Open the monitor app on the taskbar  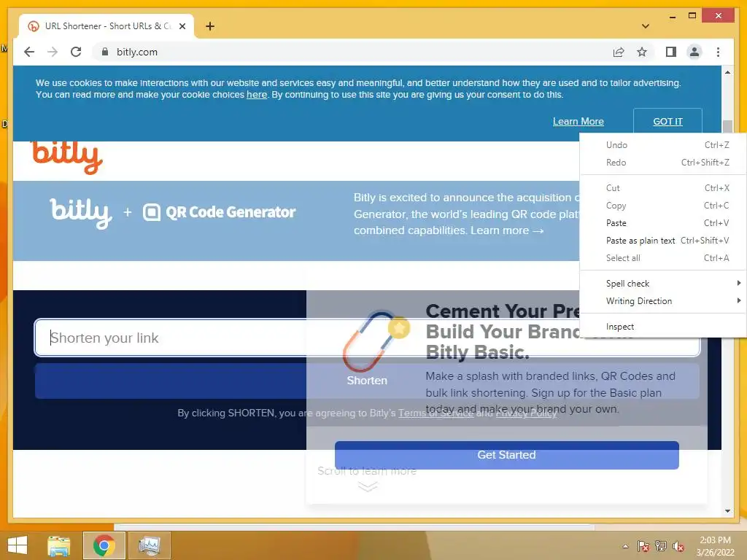[x=149, y=545]
